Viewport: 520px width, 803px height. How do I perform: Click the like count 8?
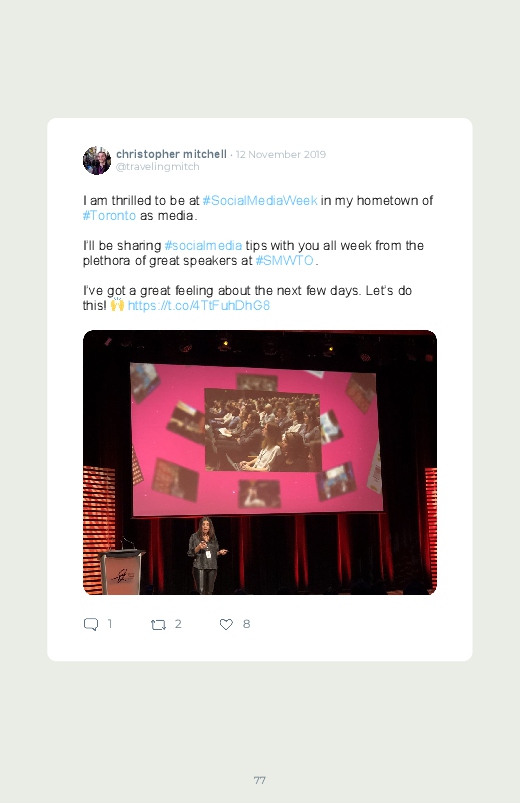246,624
